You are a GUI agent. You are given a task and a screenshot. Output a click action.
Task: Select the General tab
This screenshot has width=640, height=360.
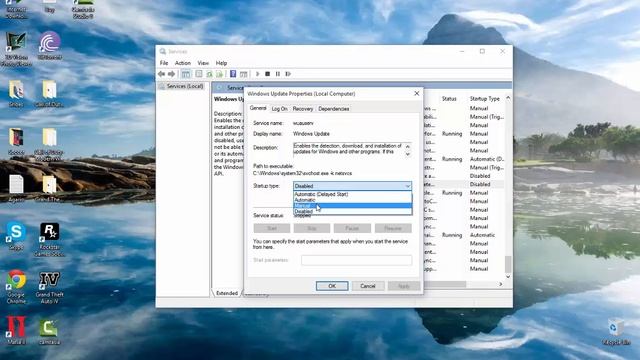(x=258, y=108)
